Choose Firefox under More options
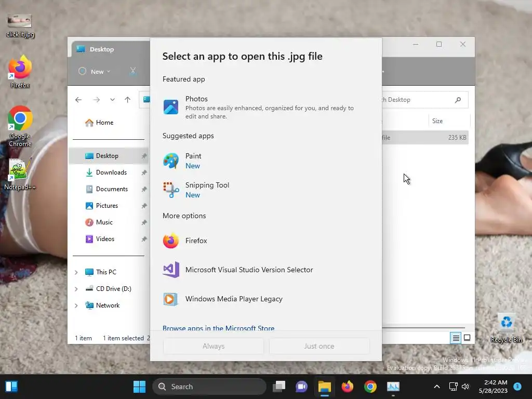Image resolution: width=532 pixels, height=399 pixels. coord(265,241)
